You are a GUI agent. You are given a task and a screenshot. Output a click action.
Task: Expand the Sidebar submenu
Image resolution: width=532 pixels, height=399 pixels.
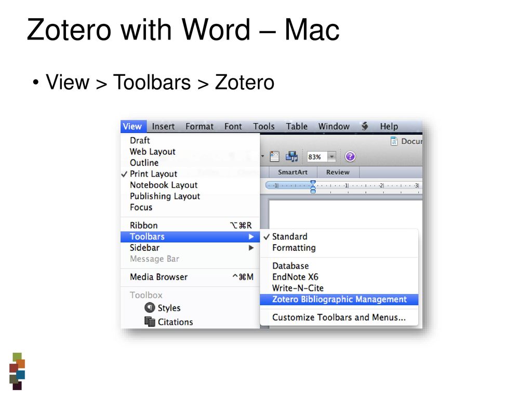click(190, 248)
